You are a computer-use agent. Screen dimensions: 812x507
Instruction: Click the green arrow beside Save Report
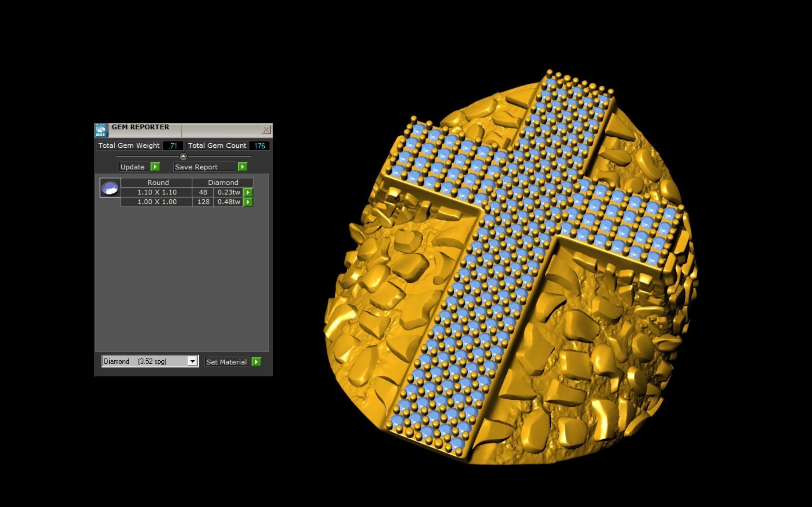pyautogui.click(x=242, y=167)
